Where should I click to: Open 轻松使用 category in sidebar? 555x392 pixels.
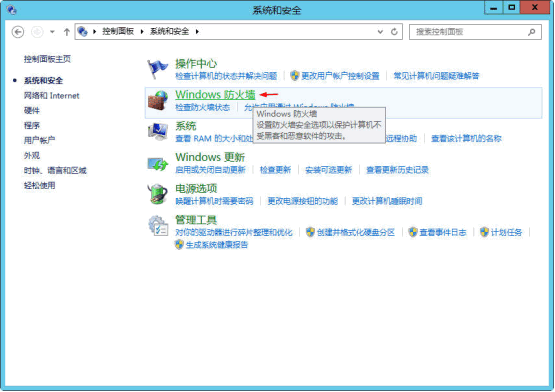[x=39, y=185]
